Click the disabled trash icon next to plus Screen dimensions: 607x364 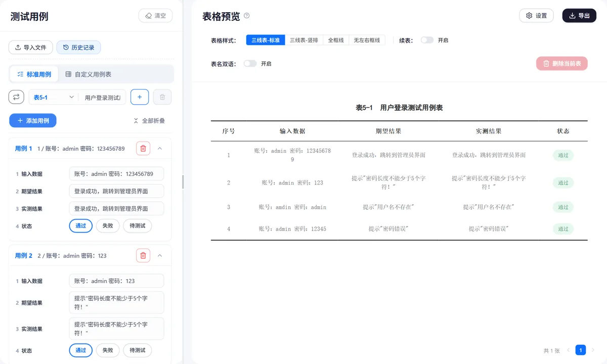(x=162, y=97)
